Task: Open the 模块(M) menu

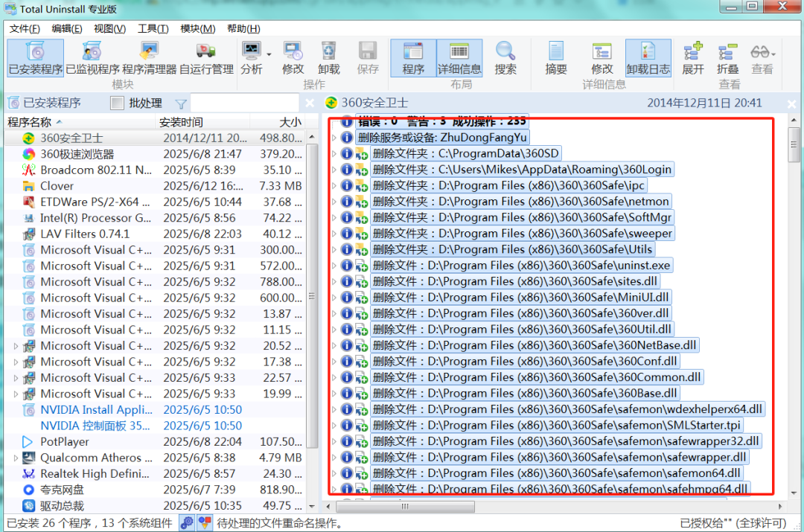Action: pos(197,29)
